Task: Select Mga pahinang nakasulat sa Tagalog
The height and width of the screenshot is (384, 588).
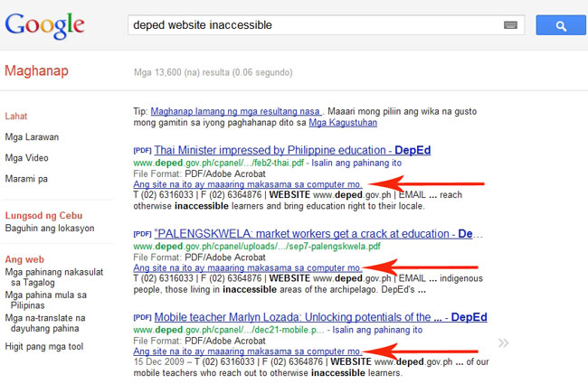Action: 54,277
